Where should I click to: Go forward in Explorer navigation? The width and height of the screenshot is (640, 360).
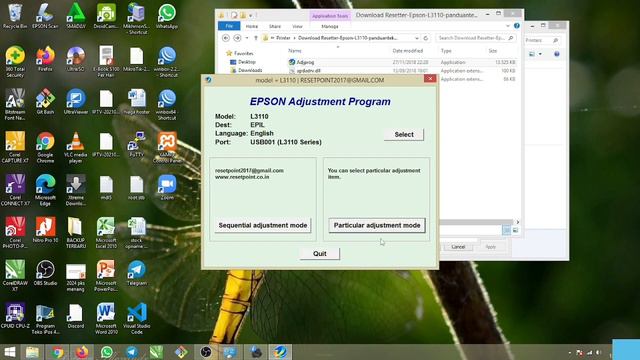[x=237, y=38]
